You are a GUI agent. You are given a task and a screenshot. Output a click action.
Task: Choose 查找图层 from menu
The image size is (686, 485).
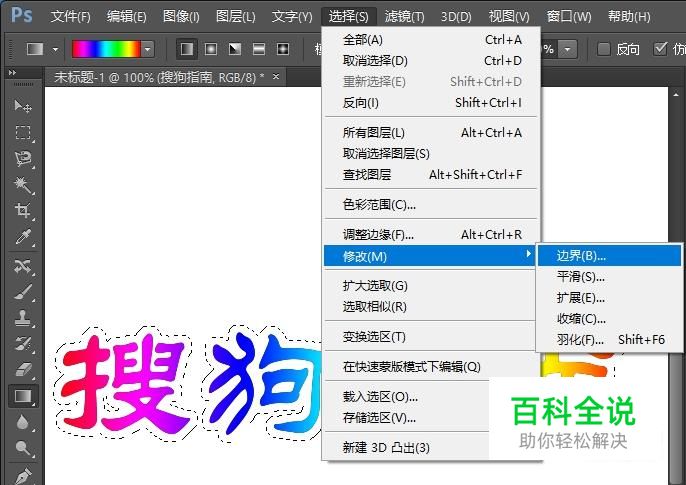coord(432,174)
